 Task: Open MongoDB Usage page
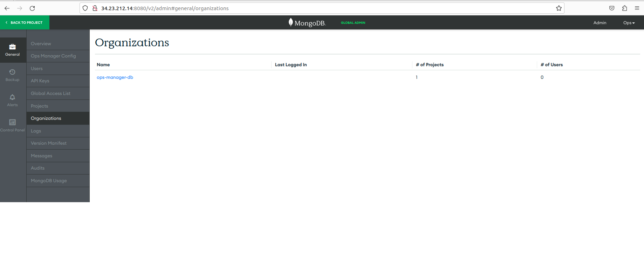(58, 181)
